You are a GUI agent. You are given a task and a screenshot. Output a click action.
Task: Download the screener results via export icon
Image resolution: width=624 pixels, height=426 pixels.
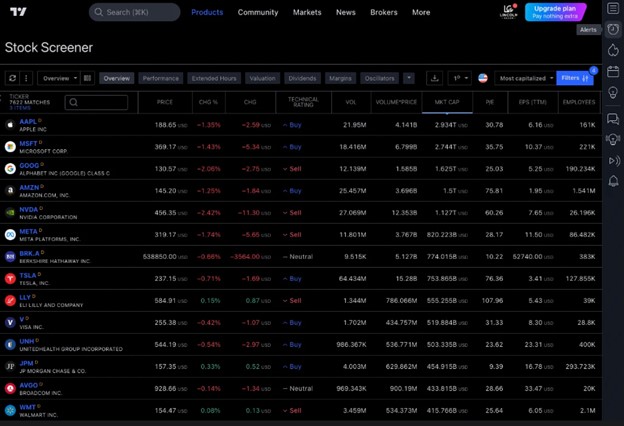click(435, 78)
